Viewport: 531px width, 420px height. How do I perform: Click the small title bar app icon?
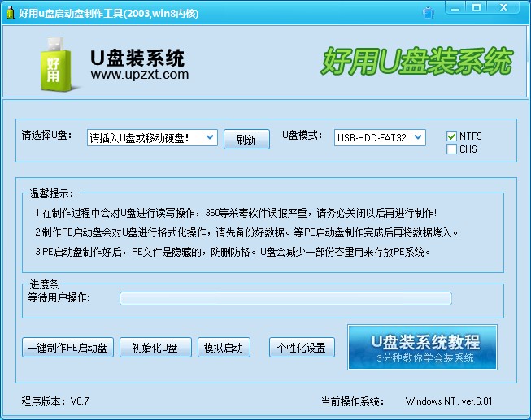click(x=9, y=11)
